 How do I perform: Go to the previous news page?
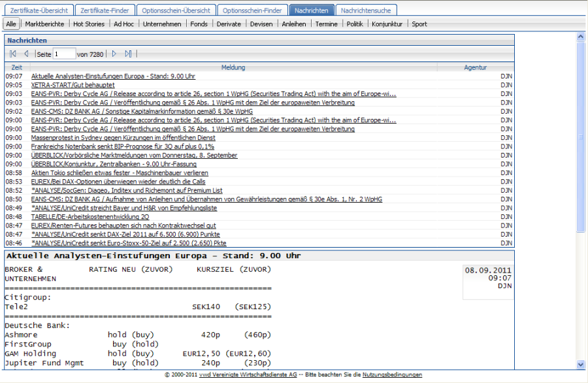[x=26, y=54]
